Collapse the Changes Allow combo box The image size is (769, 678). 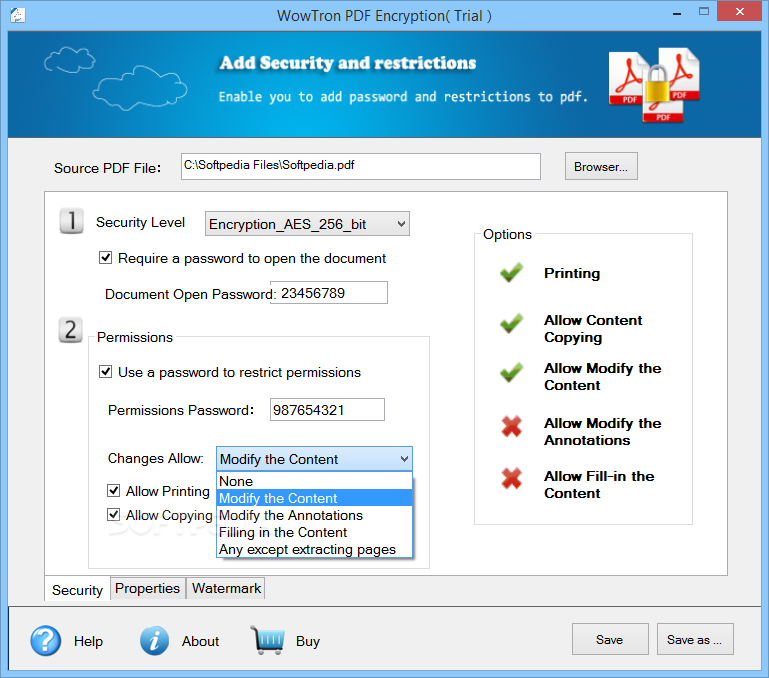pyautogui.click(x=314, y=459)
